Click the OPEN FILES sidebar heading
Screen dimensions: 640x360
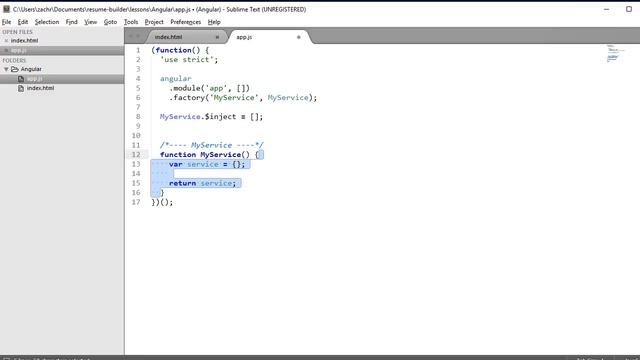[18, 32]
